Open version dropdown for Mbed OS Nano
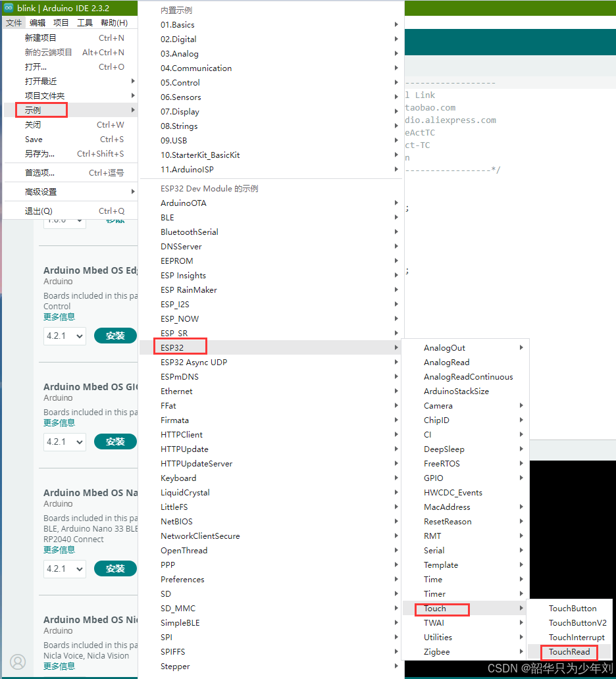 [64, 569]
